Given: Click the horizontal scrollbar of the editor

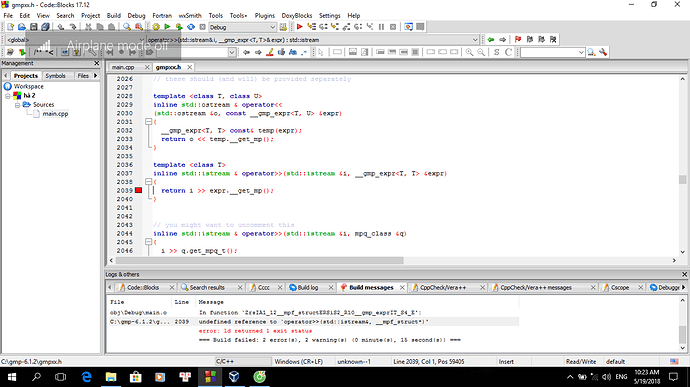Looking at the screenshot, I should pos(393,260).
